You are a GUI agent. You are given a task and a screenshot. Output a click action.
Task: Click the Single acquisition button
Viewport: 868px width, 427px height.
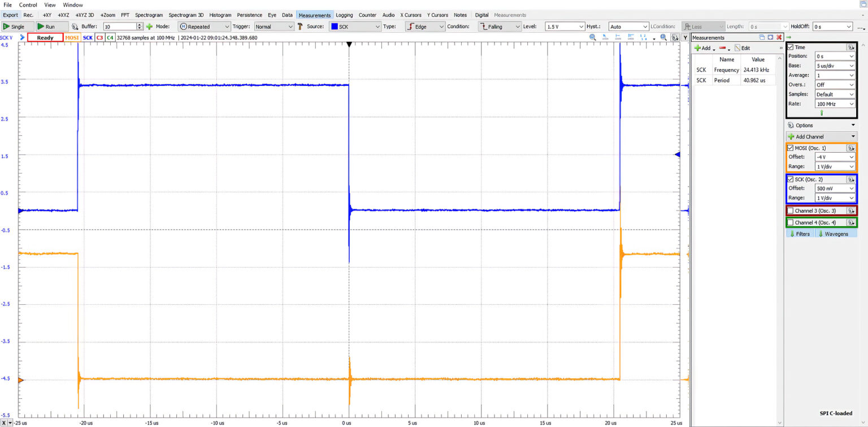click(x=14, y=27)
